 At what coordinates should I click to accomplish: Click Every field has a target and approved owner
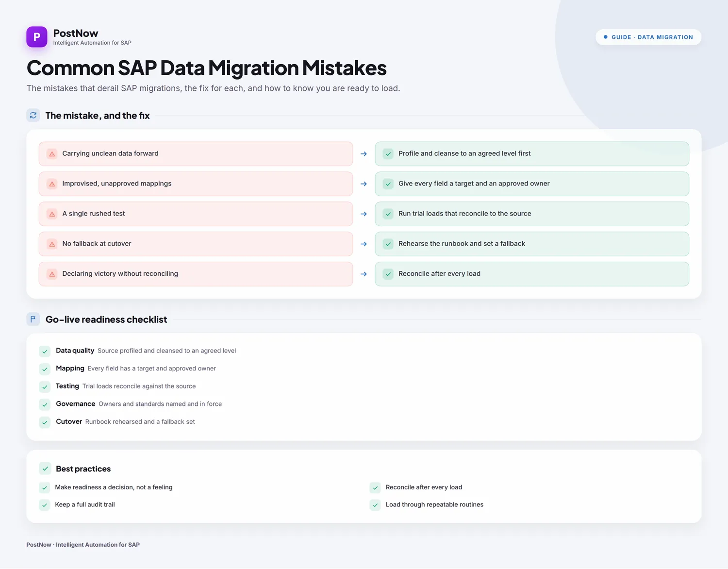pos(152,368)
